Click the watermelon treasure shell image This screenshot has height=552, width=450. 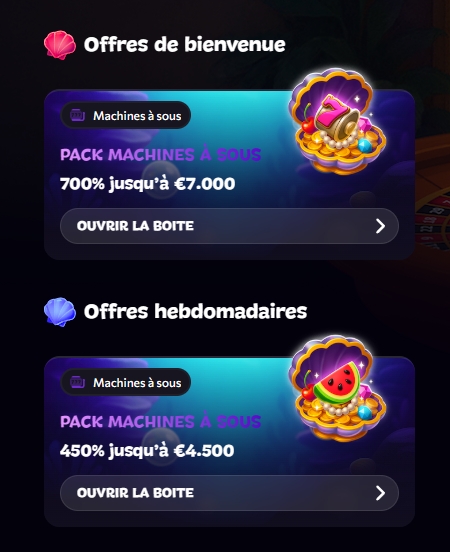click(x=337, y=388)
